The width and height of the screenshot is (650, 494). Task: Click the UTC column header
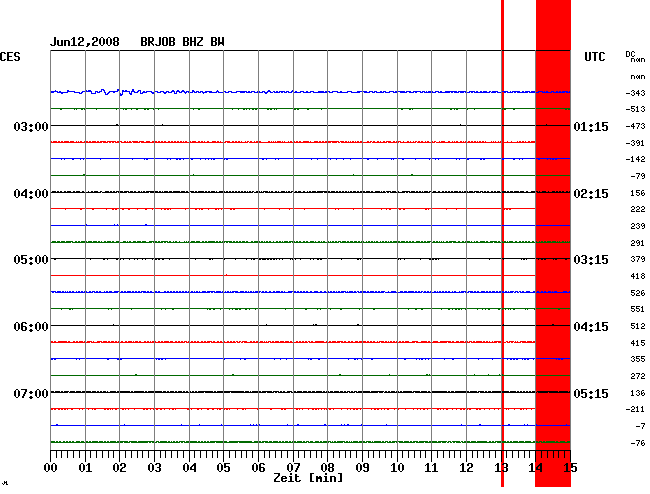pos(594,57)
